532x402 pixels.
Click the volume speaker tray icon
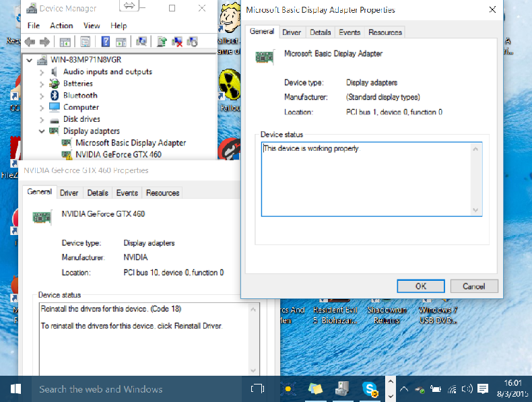(467, 389)
